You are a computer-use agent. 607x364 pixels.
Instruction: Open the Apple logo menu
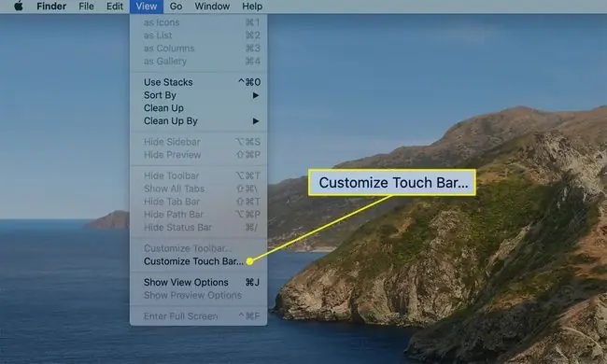tap(18, 7)
